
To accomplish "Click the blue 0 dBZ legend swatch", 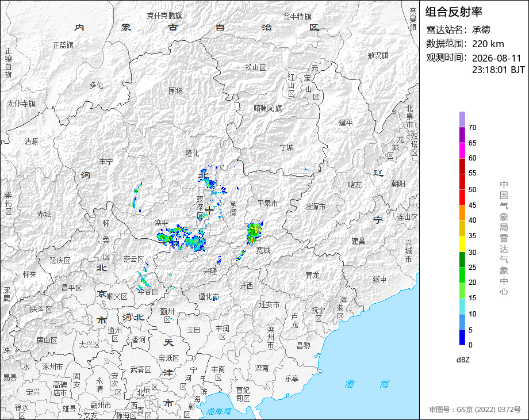I will [x=462, y=337].
